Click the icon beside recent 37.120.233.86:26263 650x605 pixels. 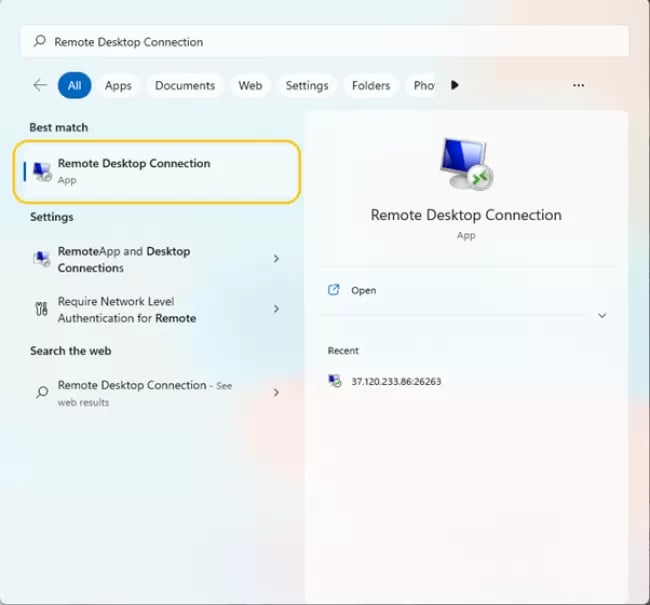coord(335,381)
